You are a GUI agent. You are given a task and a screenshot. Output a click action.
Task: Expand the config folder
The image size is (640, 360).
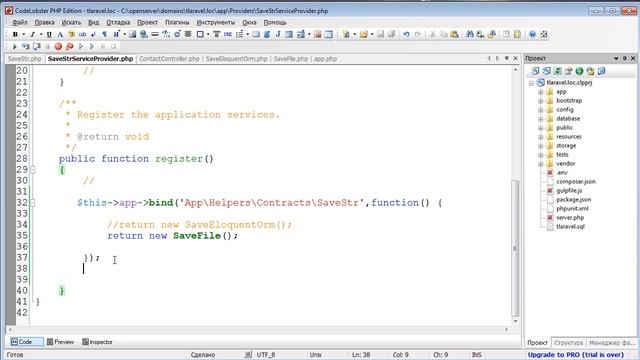click(x=540, y=110)
